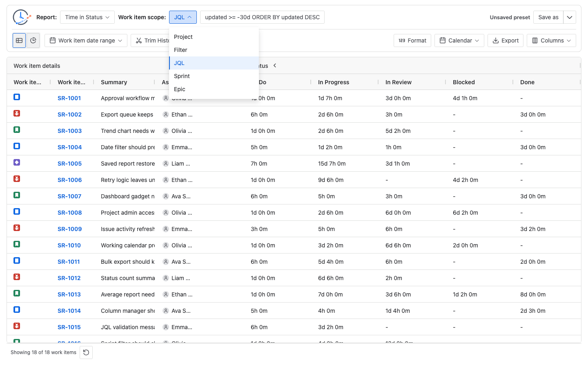Click task type icon for SR-1004

(17, 146)
